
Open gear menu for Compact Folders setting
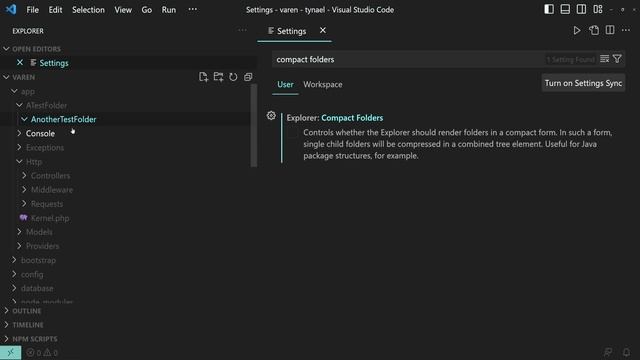[x=271, y=116]
